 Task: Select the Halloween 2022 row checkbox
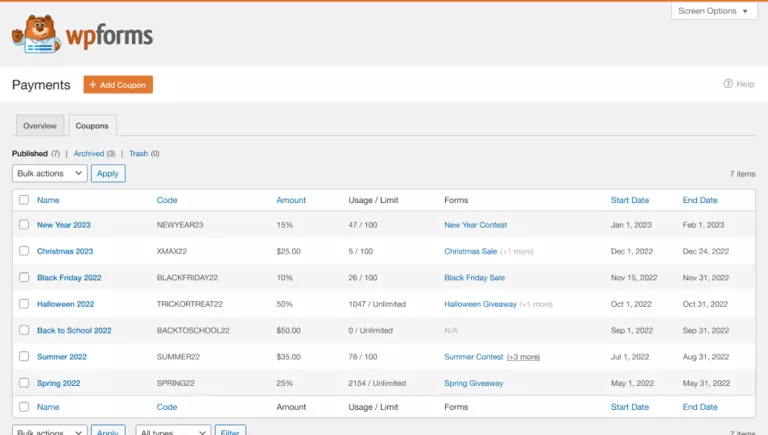pyautogui.click(x=24, y=304)
